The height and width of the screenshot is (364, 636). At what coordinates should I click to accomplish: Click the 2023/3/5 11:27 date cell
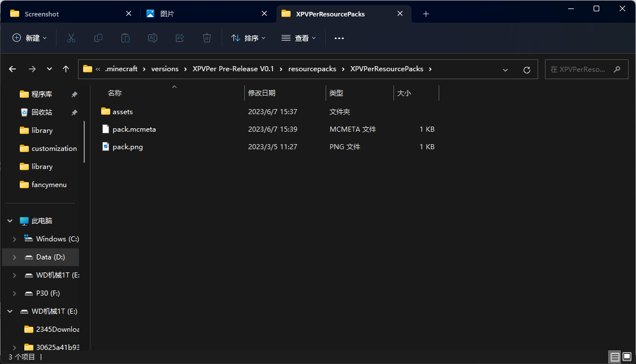272,147
